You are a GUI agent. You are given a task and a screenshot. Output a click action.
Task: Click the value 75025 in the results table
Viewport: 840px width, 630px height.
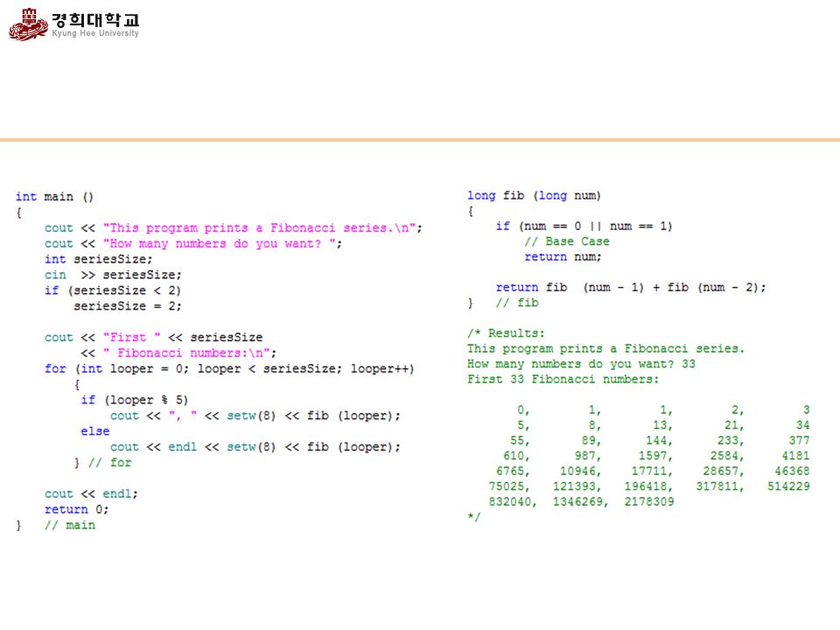(x=507, y=486)
